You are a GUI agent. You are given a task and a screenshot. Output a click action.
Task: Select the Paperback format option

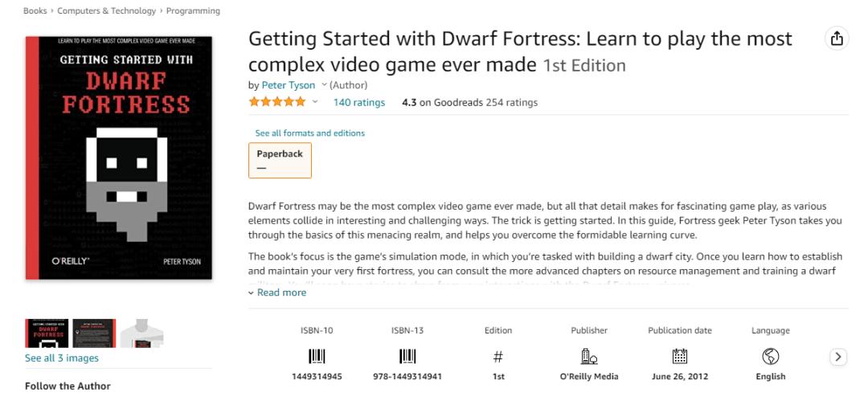[280, 160]
